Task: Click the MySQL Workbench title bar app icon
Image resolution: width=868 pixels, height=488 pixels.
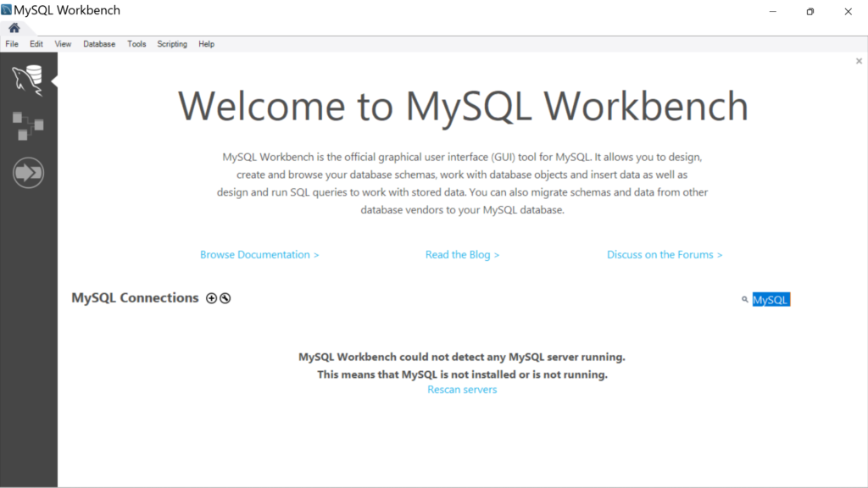Action: point(6,10)
